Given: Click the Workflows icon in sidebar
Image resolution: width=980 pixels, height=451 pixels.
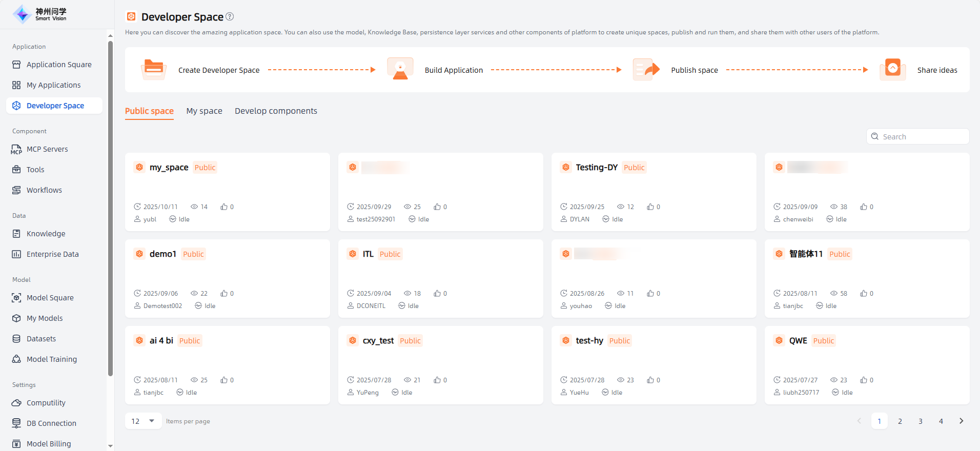Looking at the screenshot, I should [x=16, y=190].
